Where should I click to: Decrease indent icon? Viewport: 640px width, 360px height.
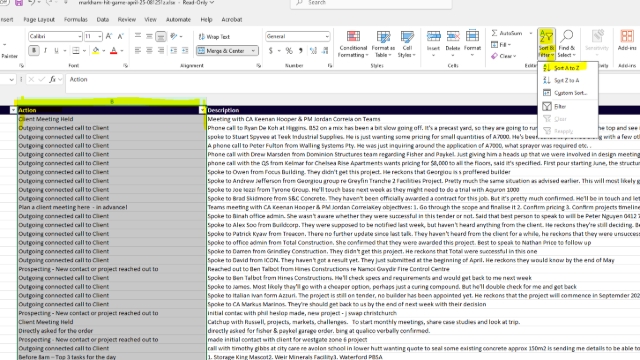173,51
